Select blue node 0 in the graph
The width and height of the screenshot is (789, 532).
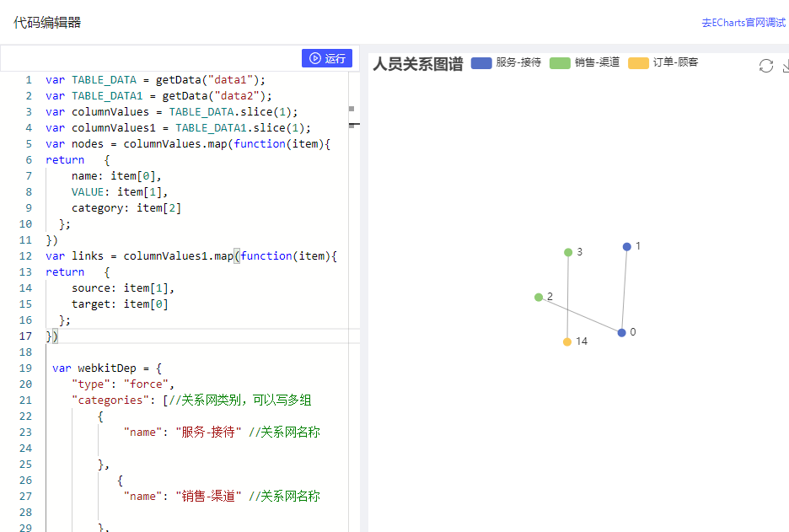(x=622, y=333)
